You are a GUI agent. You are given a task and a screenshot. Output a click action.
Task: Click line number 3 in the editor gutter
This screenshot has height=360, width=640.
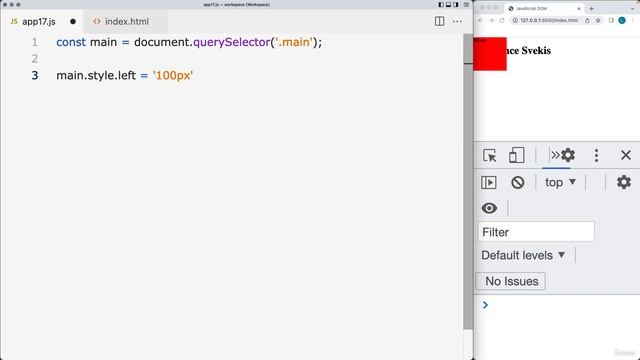point(35,76)
